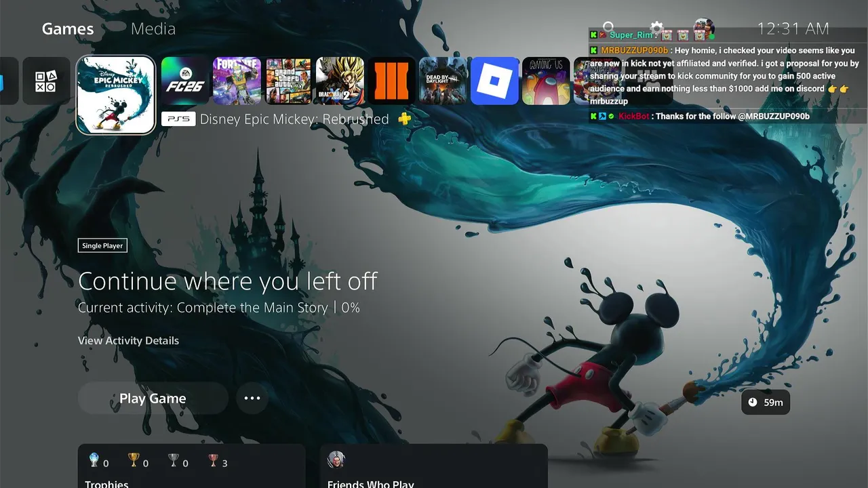The height and width of the screenshot is (488, 868).
Task: Open the EA FC26 game tile
Action: [185, 81]
